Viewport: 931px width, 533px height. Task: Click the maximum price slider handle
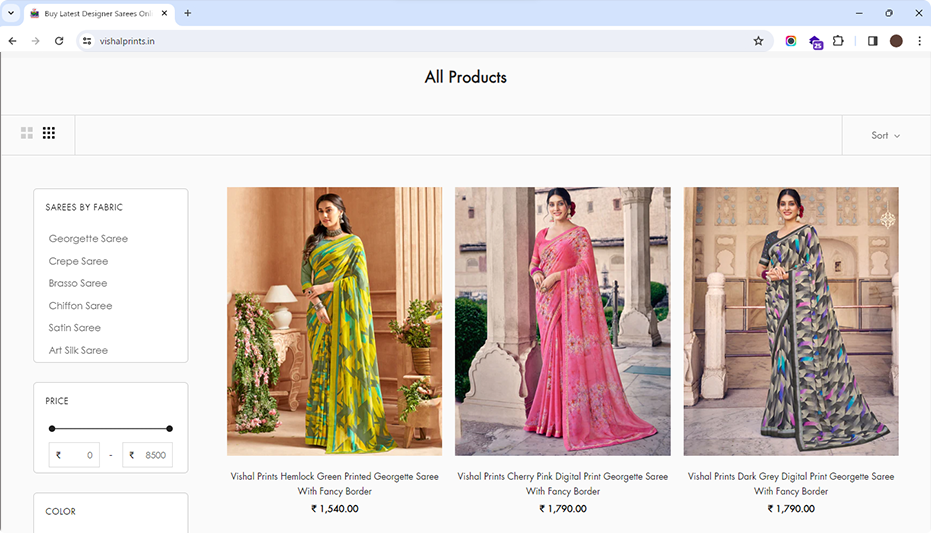(x=170, y=429)
